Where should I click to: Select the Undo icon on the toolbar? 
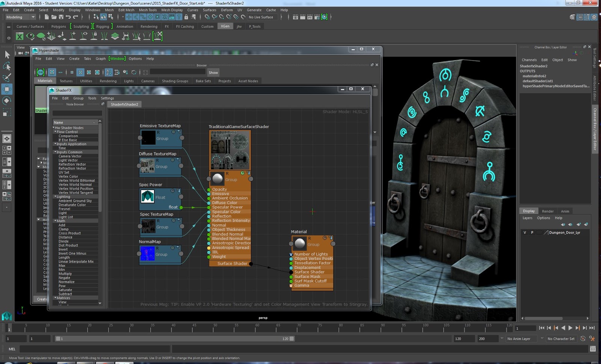coord(68,17)
